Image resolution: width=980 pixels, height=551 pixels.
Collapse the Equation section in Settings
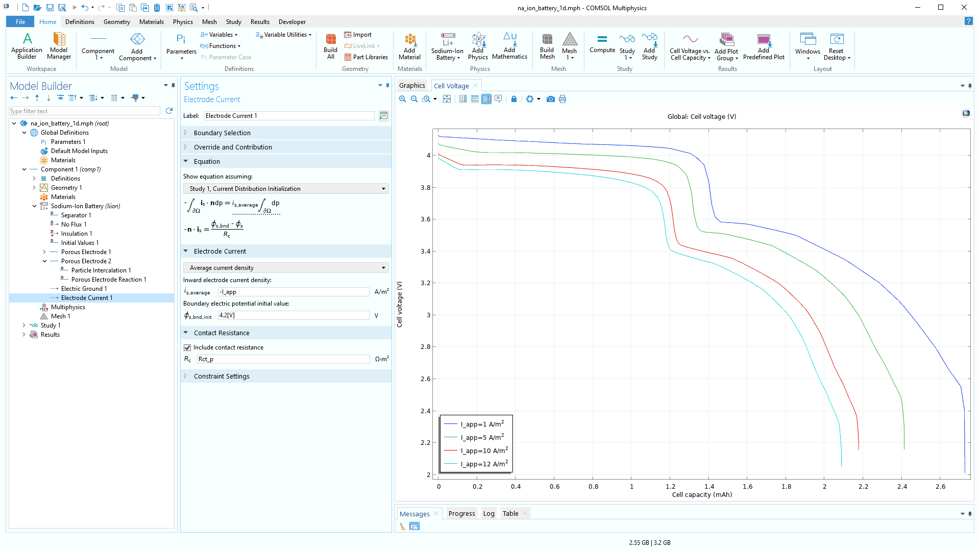coord(186,161)
